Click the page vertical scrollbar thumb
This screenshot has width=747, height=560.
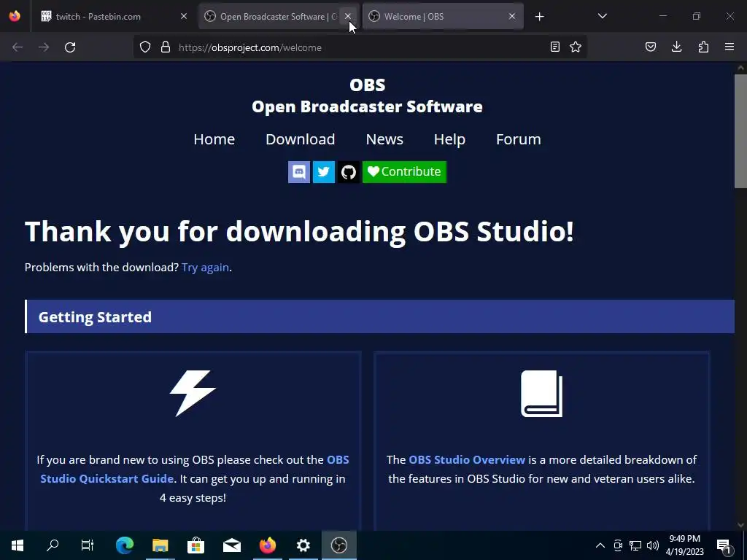740,131
